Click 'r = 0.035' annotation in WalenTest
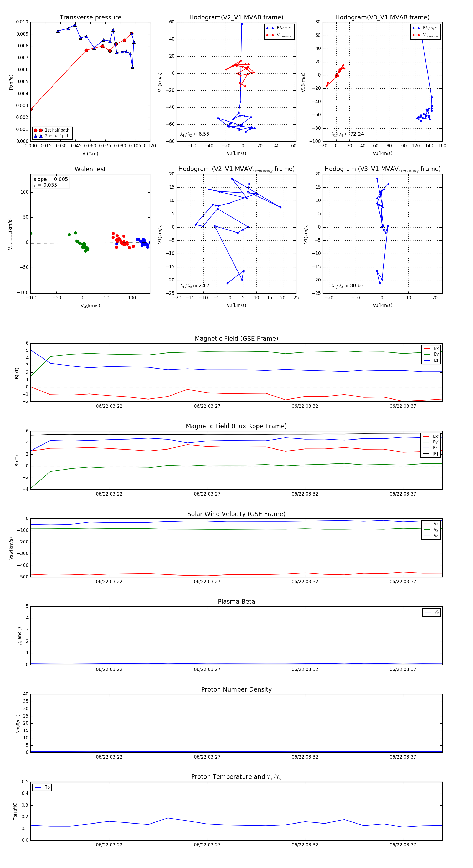 [45, 185]
